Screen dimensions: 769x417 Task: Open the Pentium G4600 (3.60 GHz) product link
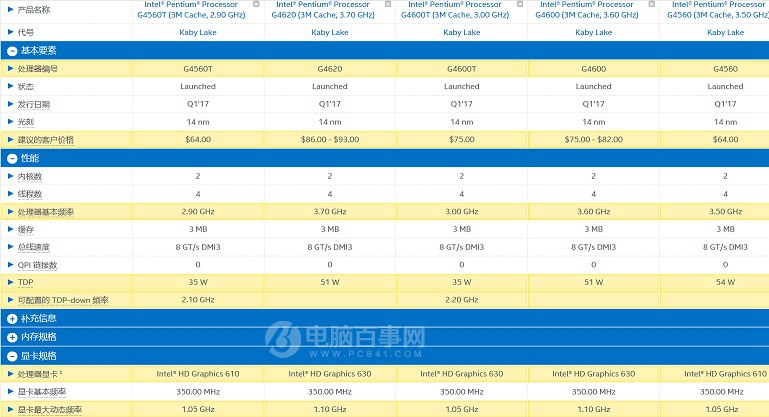(x=587, y=9)
